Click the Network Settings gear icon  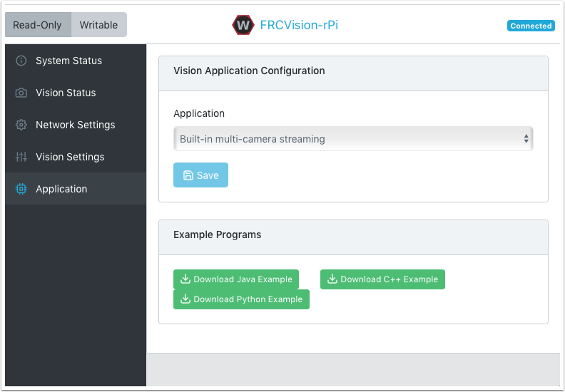pyautogui.click(x=21, y=125)
